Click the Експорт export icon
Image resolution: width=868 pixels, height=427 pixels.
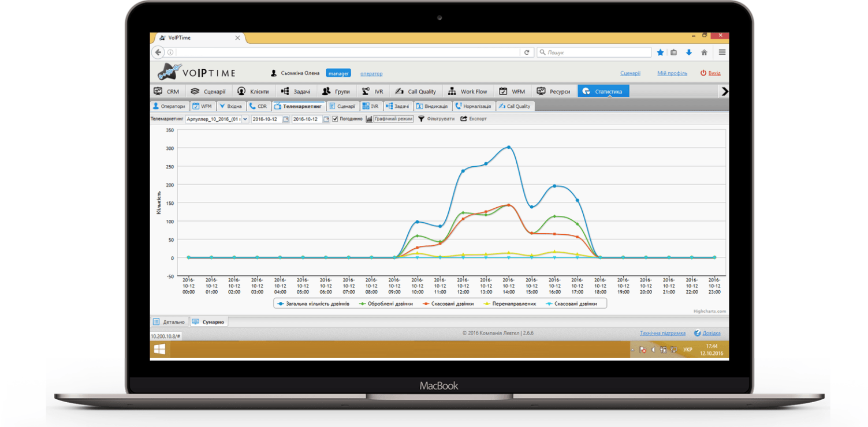pyautogui.click(x=463, y=119)
